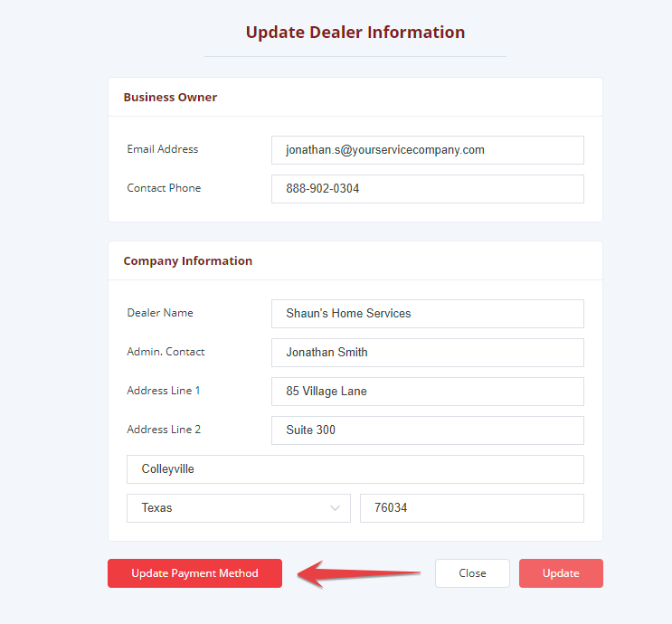Viewport: 672px width, 624px height.
Task: Click the Address Line 1 field
Action: pyautogui.click(x=427, y=392)
